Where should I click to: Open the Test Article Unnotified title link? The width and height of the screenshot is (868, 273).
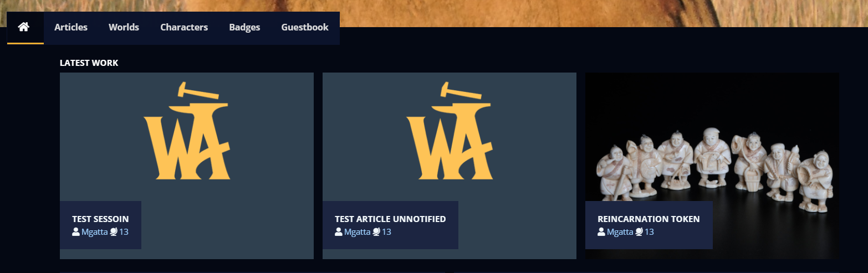pyautogui.click(x=390, y=219)
